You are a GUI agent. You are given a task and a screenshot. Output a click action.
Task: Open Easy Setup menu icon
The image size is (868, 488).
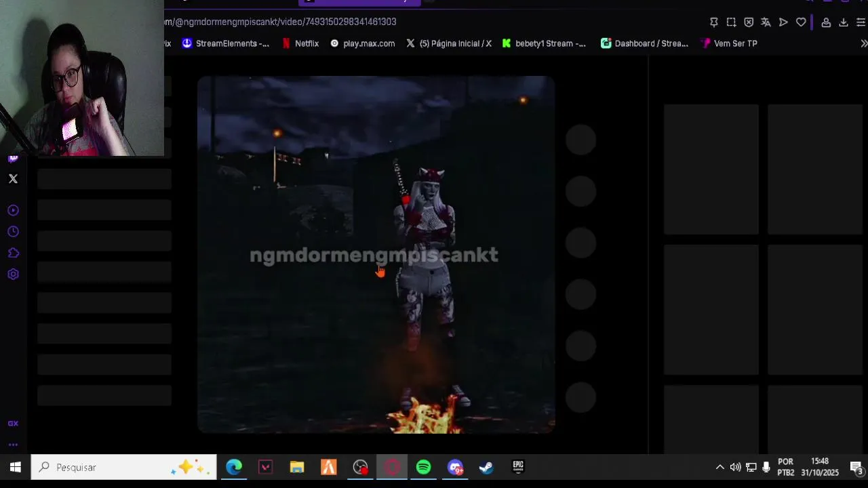pos(861,22)
